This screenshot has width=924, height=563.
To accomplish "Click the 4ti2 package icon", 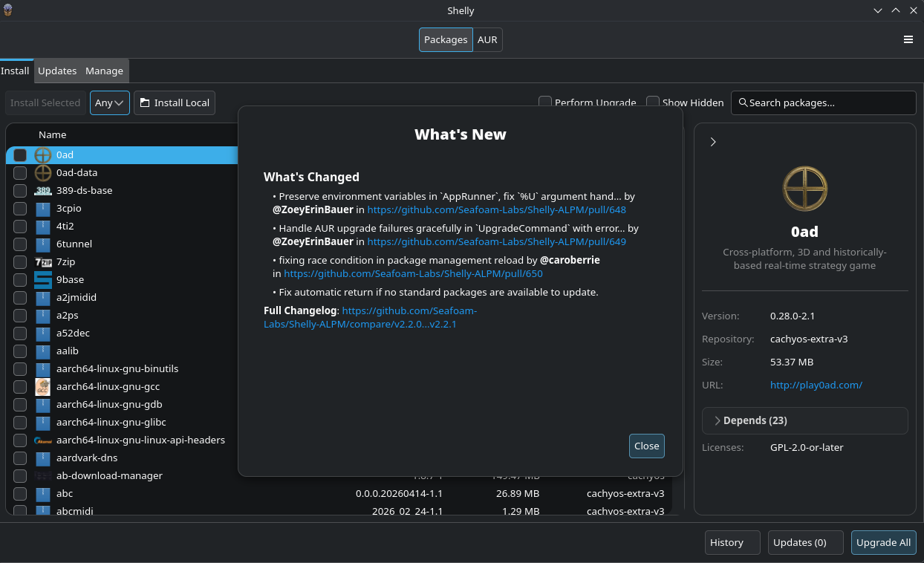I will point(43,227).
